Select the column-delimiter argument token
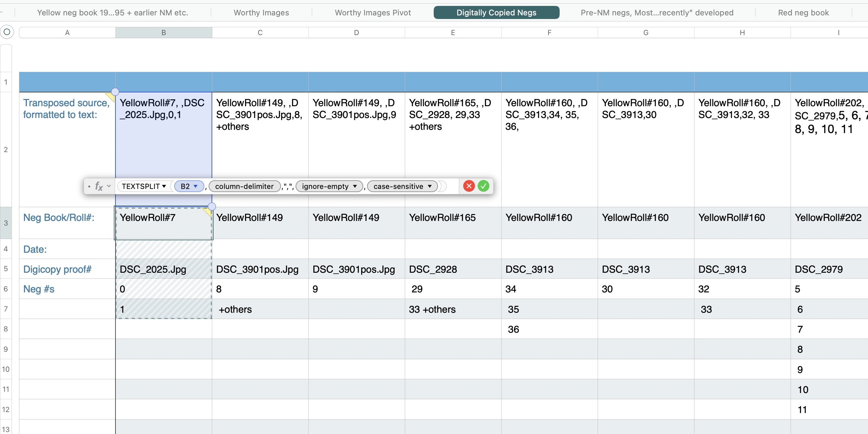 click(x=244, y=186)
